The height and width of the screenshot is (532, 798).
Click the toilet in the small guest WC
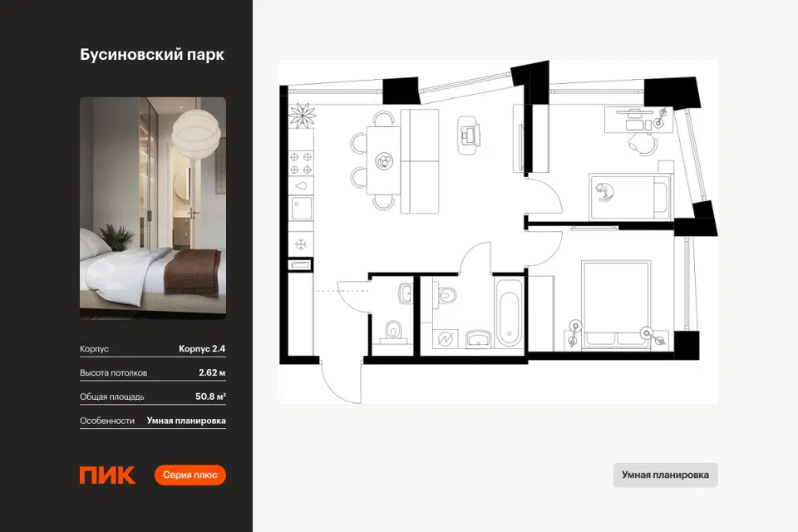point(392,331)
